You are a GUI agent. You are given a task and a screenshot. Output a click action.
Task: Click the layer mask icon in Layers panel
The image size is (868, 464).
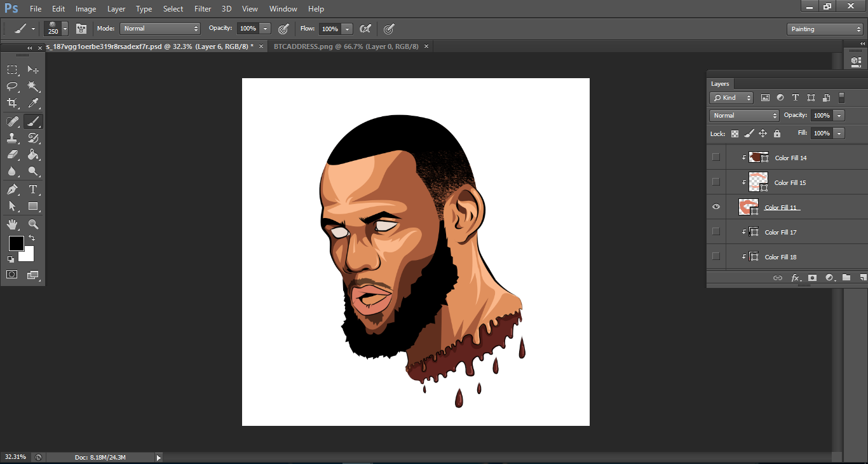812,278
